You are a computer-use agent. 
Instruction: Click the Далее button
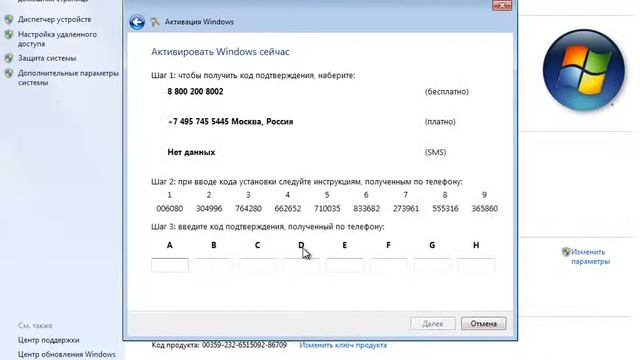(x=433, y=324)
